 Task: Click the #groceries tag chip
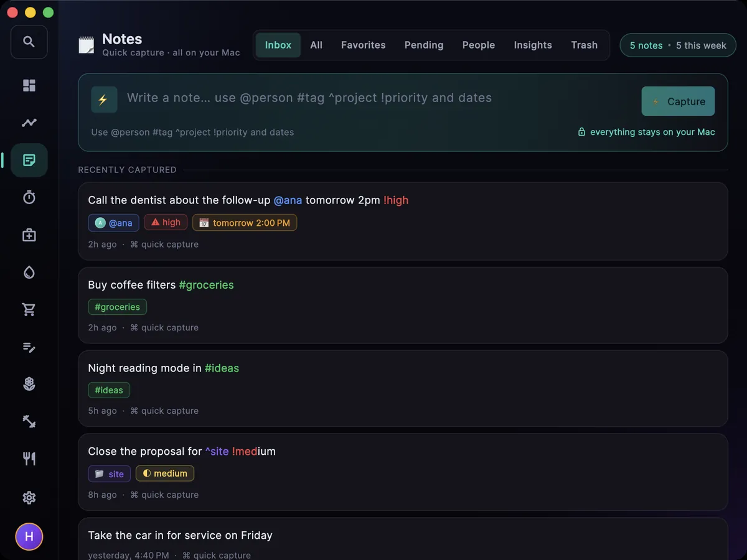[x=118, y=307]
